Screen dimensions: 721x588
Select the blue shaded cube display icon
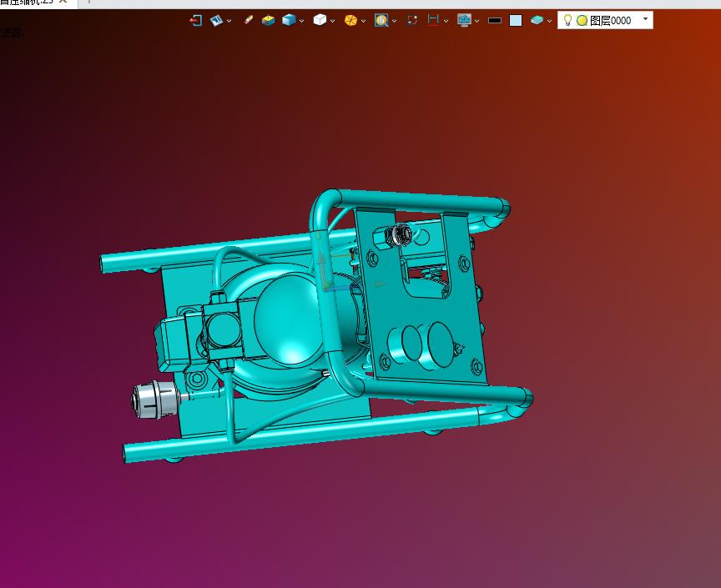coord(288,20)
